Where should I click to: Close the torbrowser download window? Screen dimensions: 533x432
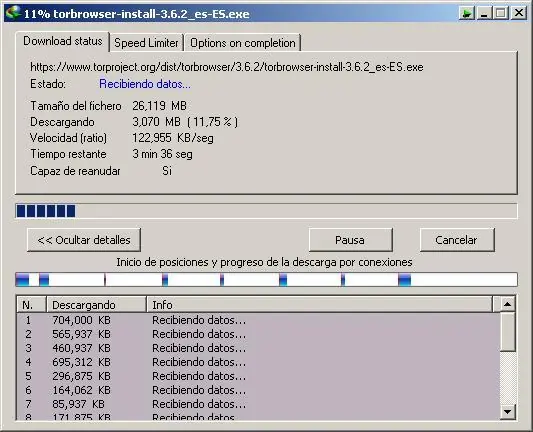tap(519, 14)
